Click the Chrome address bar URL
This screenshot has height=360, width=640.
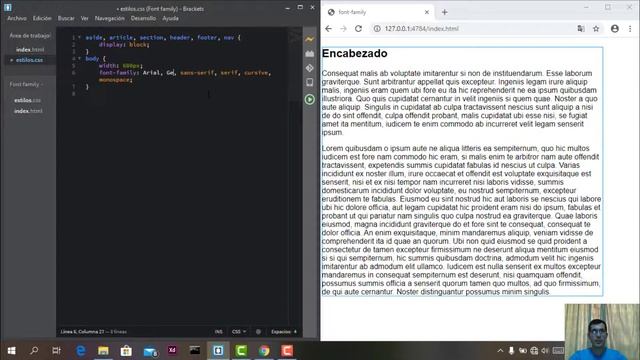[422, 29]
